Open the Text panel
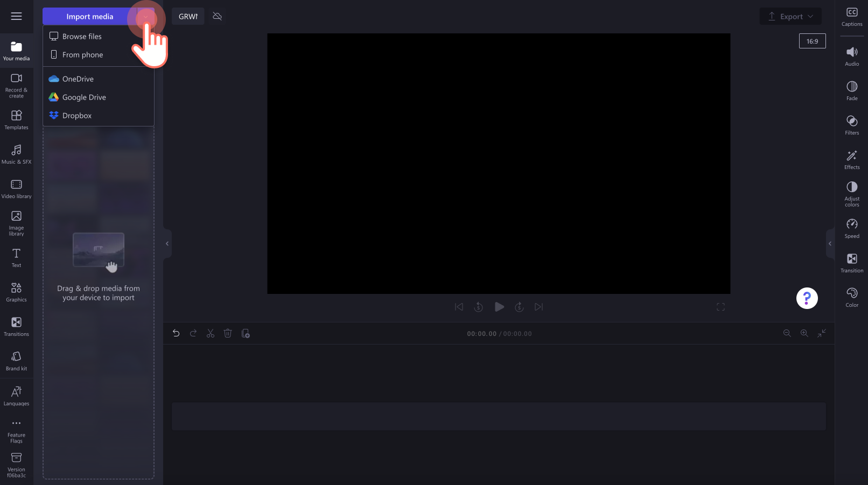The image size is (868, 485). pyautogui.click(x=16, y=258)
